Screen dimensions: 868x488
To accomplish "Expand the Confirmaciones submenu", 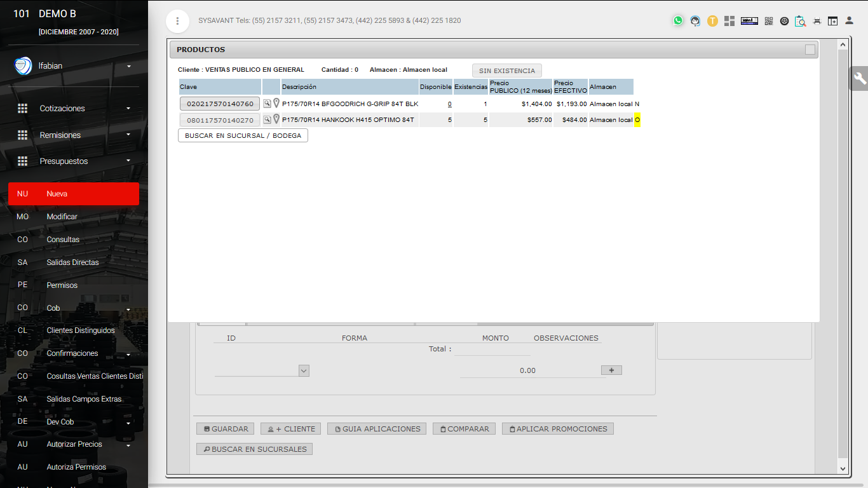I will 128,356.
